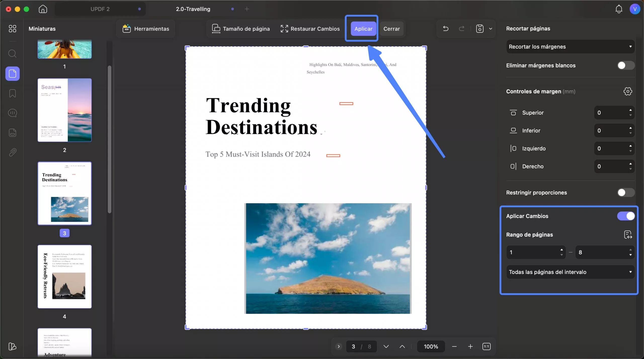Select page 4 Eco-Friendly Retreats thumbnail
Viewport: 644px width, 359px height.
point(64,276)
